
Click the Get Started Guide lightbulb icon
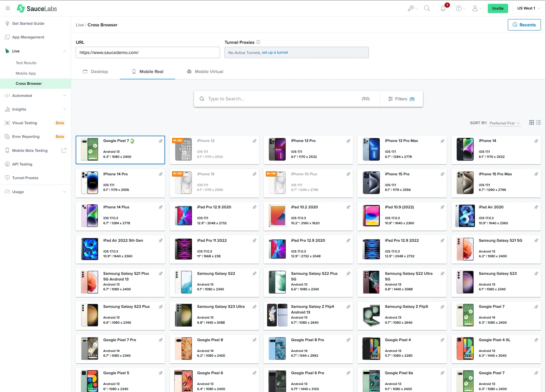[x=7, y=24]
